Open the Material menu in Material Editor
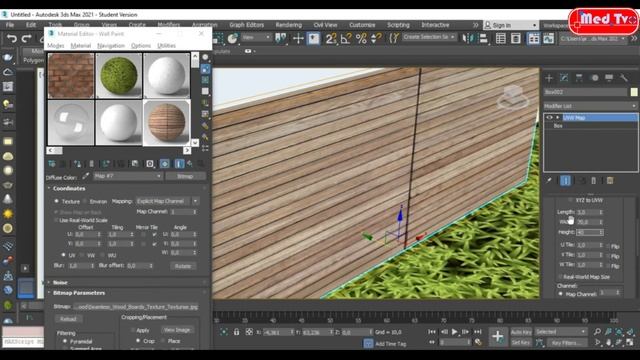Image resolution: width=640 pixels, height=360 pixels. (x=80, y=46)
